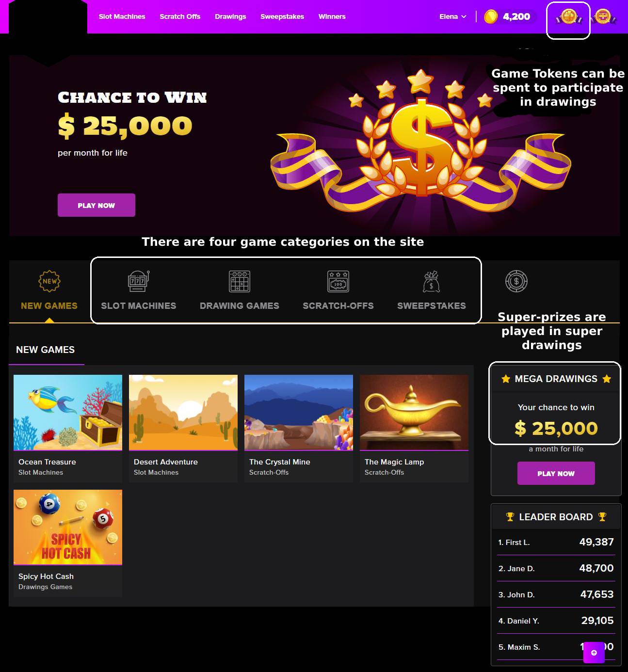Open Drawing Games category icon
Image resolution: width=628 pixels, height=672 pixels.
240,281
